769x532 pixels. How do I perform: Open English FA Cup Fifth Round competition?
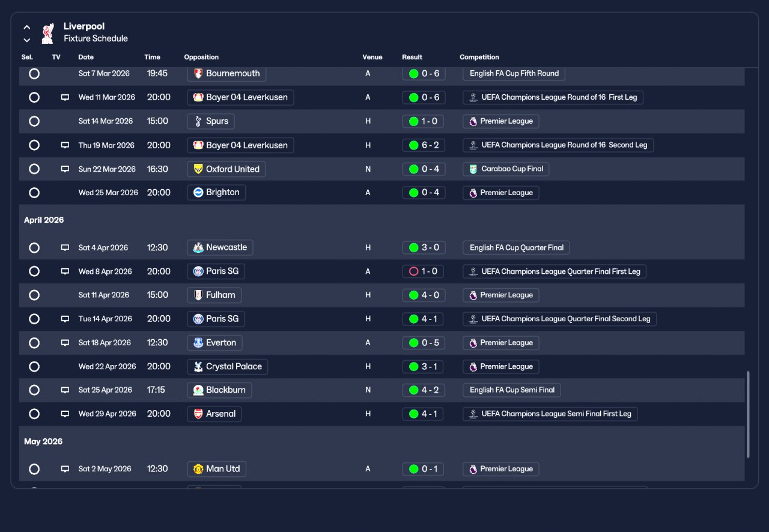(x=514, y=73)
